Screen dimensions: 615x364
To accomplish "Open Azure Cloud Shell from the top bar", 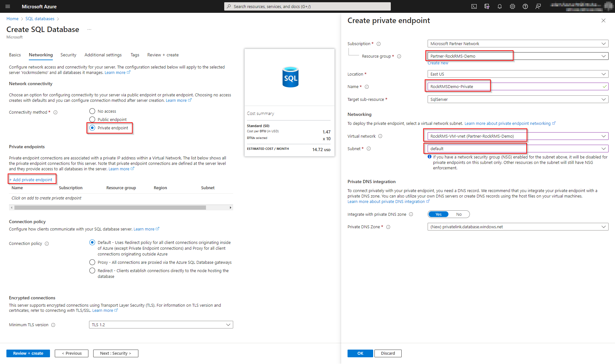I will point(474,6).
